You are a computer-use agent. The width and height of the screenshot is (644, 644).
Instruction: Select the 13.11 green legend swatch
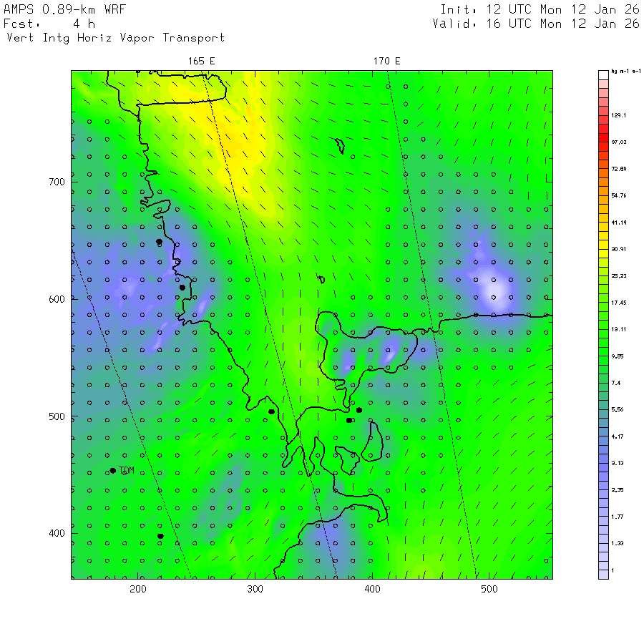point(604,328)
